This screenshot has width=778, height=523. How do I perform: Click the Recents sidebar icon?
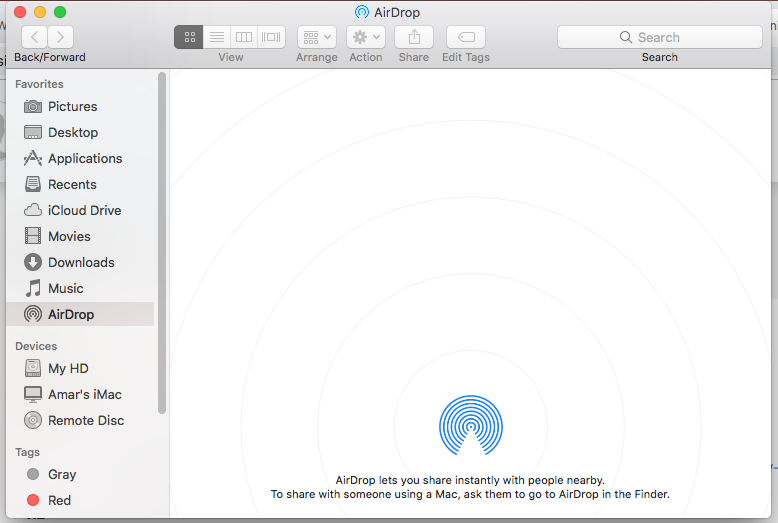click(33, 184)
